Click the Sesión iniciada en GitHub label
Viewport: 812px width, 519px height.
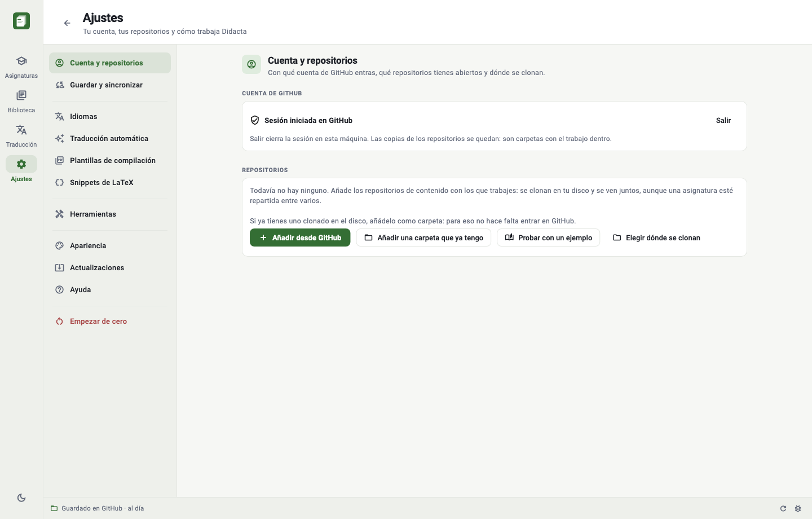pos(308,120)
